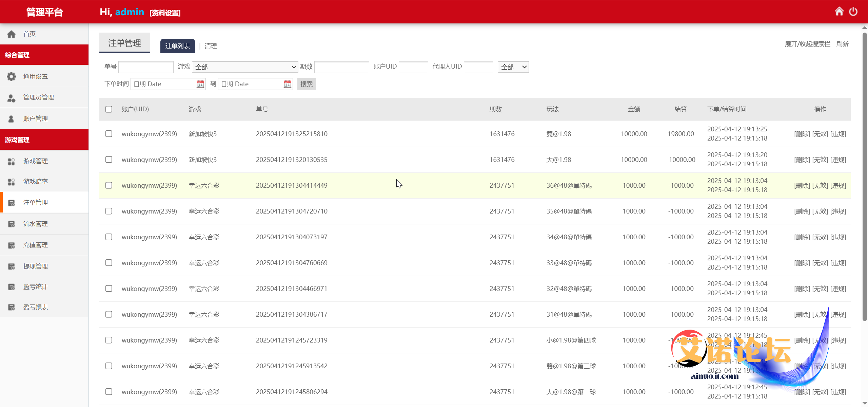Check the row with order 20250412191304386717
The width and height of the screenshot is (868, 407).
[x=109, y=314]
